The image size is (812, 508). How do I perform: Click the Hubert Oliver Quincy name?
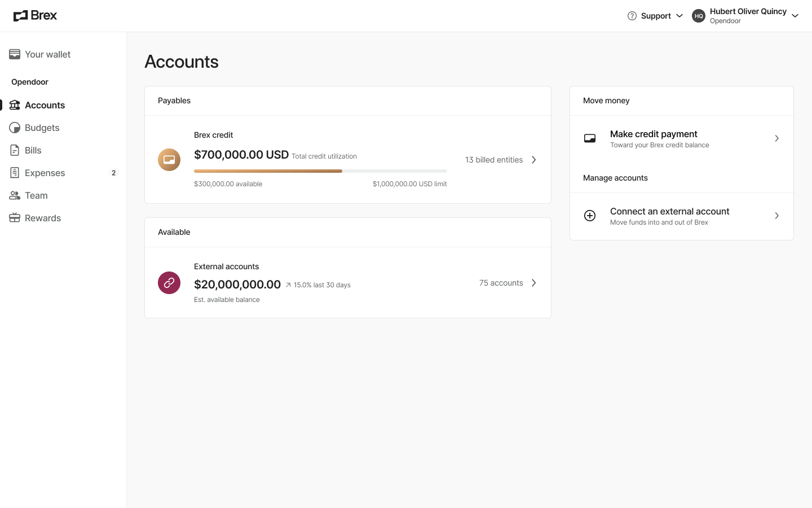(748, 11)
